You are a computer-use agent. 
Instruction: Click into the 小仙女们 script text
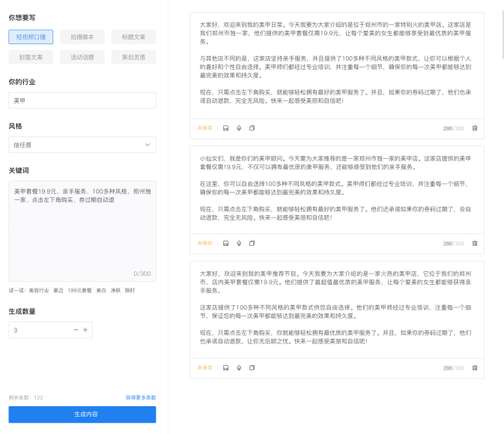(x=336, y=188)
